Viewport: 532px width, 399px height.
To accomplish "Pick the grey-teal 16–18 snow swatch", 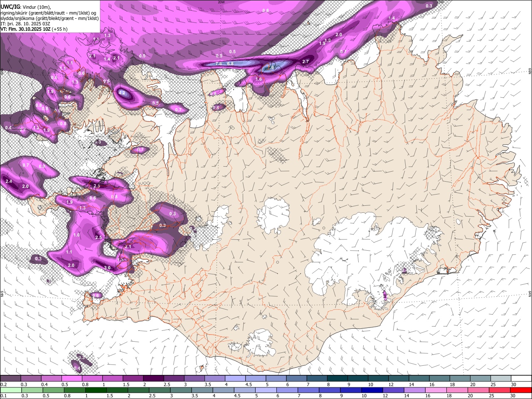I will click(x=440, y=379).
